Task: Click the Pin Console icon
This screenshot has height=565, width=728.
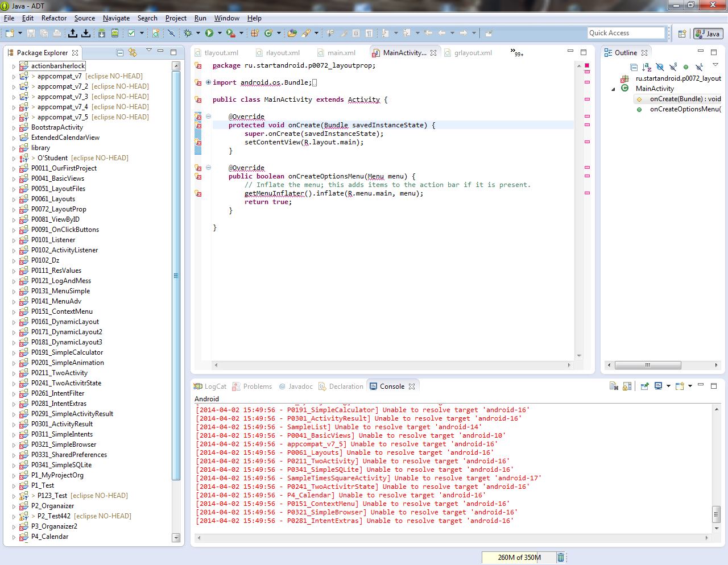Action: pyautogui.click(x=644, y=386)
